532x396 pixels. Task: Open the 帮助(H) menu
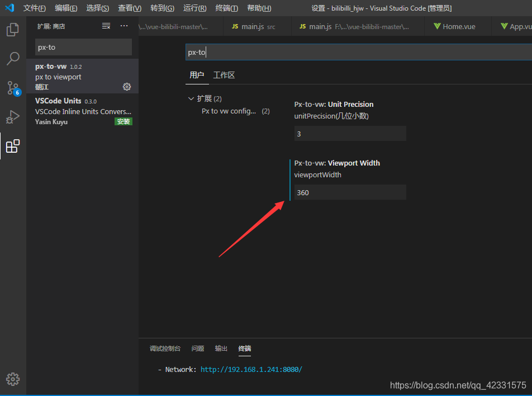click(x=259, y=8)
